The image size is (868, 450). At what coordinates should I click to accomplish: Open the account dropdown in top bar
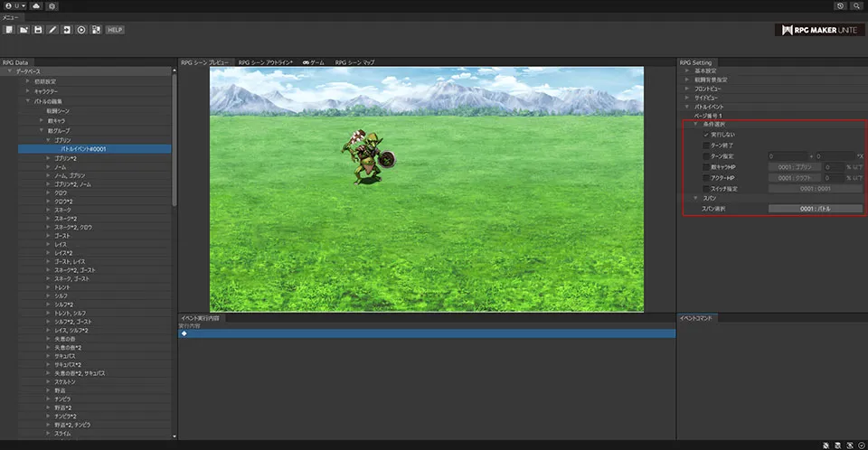point(14,5)
